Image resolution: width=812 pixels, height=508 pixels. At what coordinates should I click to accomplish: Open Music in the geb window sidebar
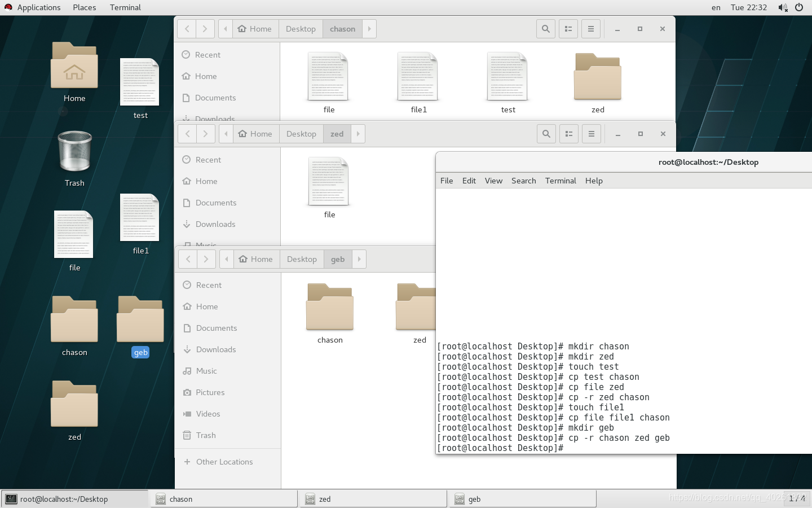point(228,371)
